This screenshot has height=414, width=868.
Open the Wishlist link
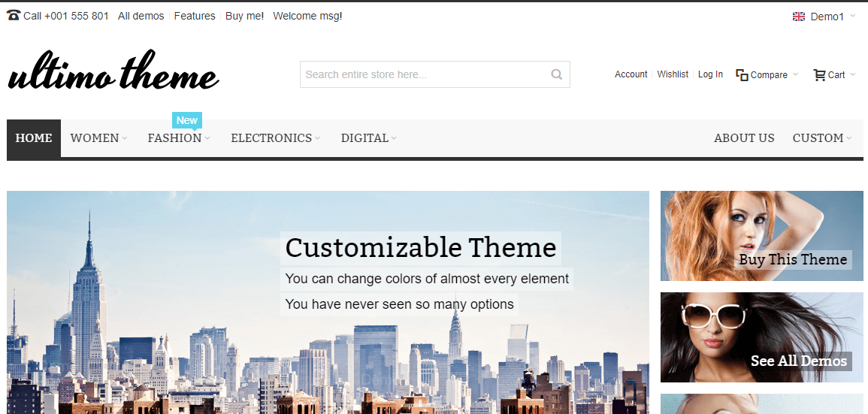[673, 74]
